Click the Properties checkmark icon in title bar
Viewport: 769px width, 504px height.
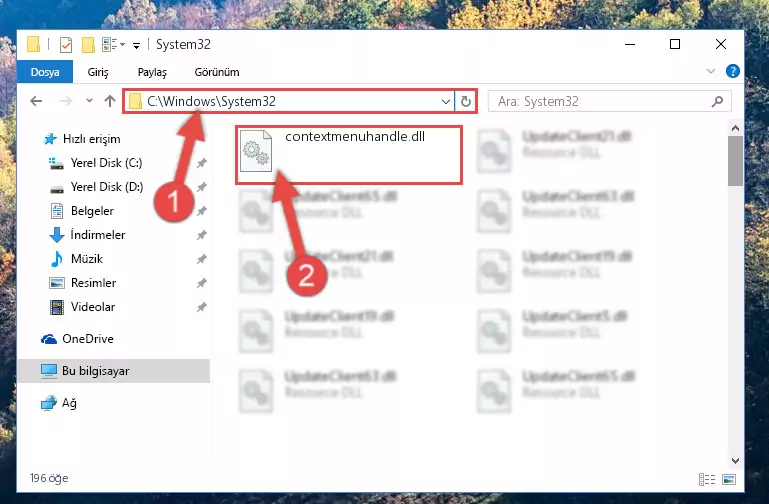pyautogui.click(x=66, y=45)
